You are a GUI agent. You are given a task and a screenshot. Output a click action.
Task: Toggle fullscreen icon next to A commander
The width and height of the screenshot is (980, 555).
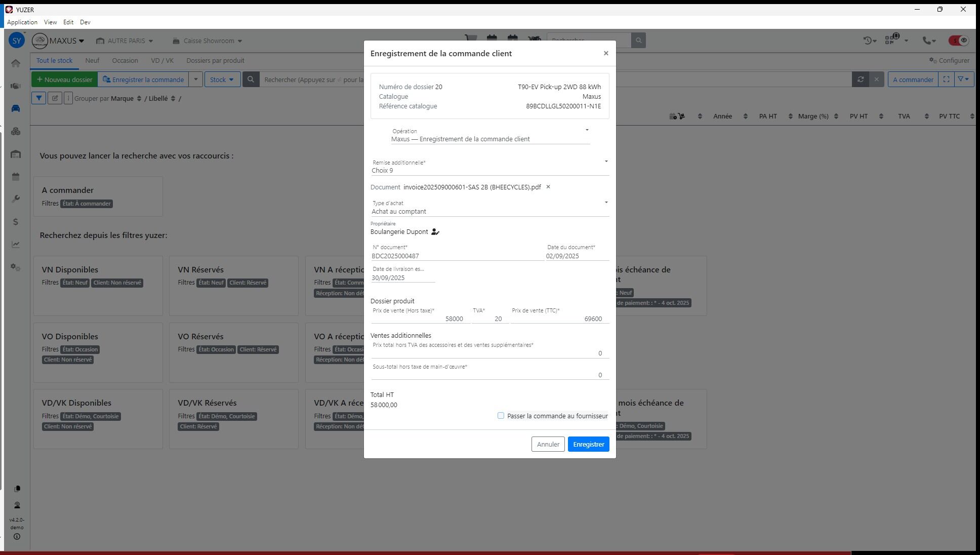click(946, 80)
